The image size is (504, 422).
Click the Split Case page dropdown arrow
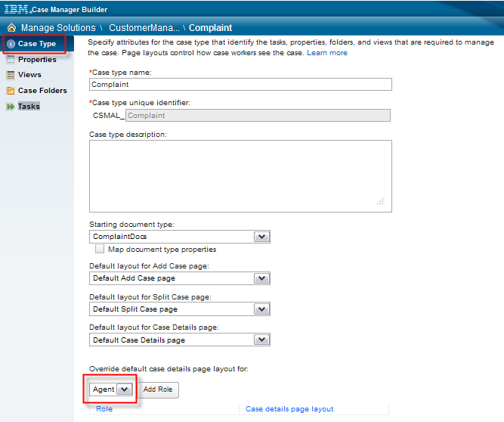click(x=261, y=309)
